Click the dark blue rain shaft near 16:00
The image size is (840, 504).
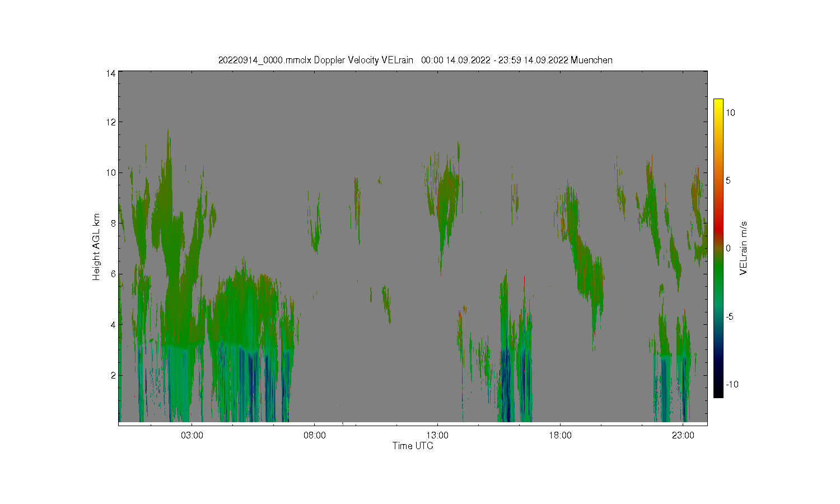point(507,386)
